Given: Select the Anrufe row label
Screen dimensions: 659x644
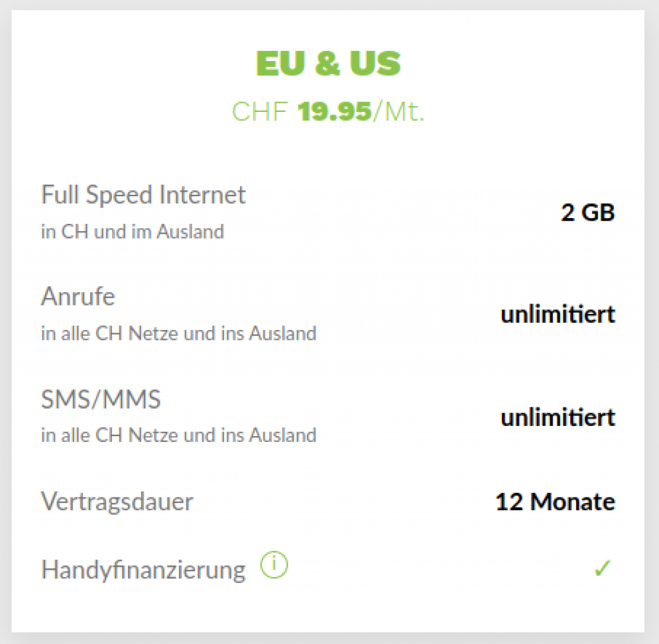Looking at the screenshot, I should tap(78, 297).
